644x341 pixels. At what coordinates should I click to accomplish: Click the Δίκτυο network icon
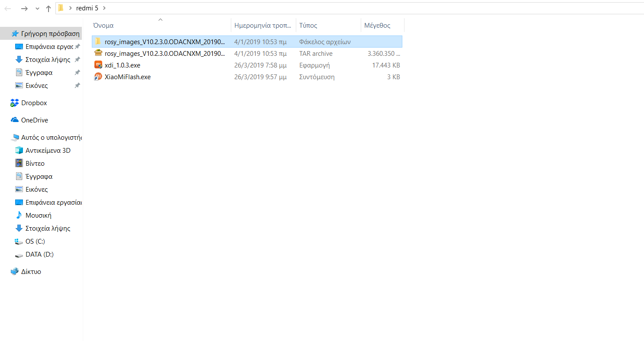[15, 271]
